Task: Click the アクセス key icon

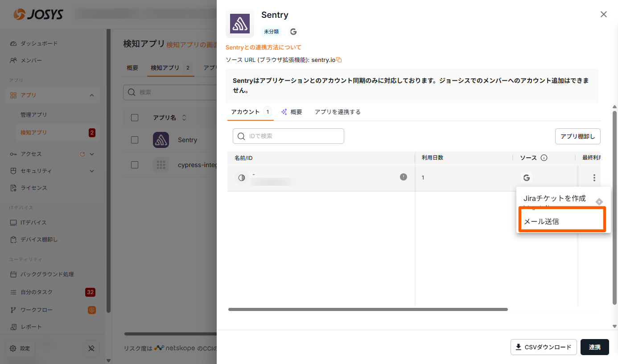Action: (13, 154)
